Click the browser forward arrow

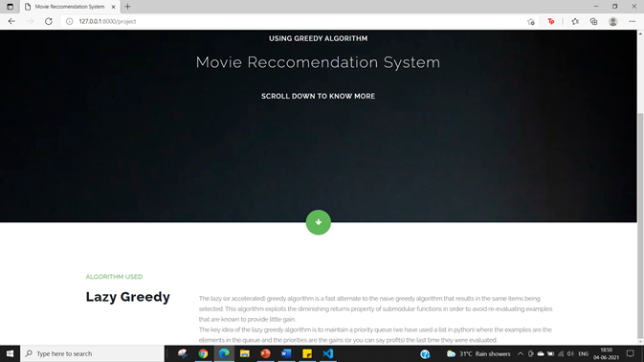pyautogui.click(x=30, y=21)
